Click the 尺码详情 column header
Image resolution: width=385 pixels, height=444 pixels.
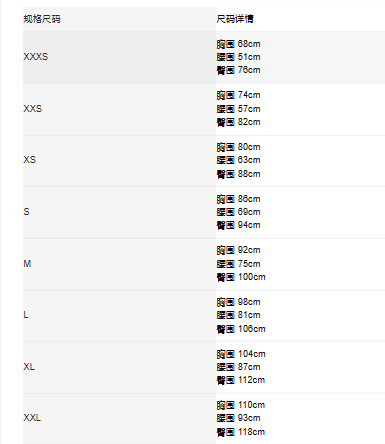pos(235,19)
